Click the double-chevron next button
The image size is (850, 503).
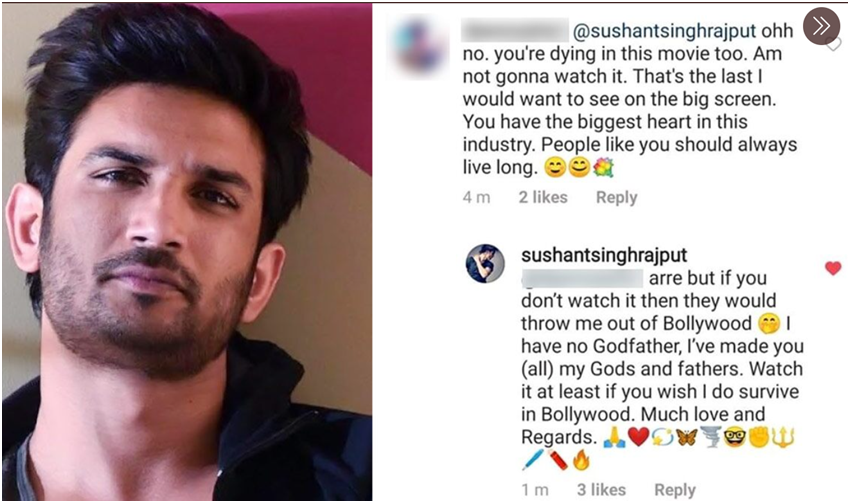821,25
